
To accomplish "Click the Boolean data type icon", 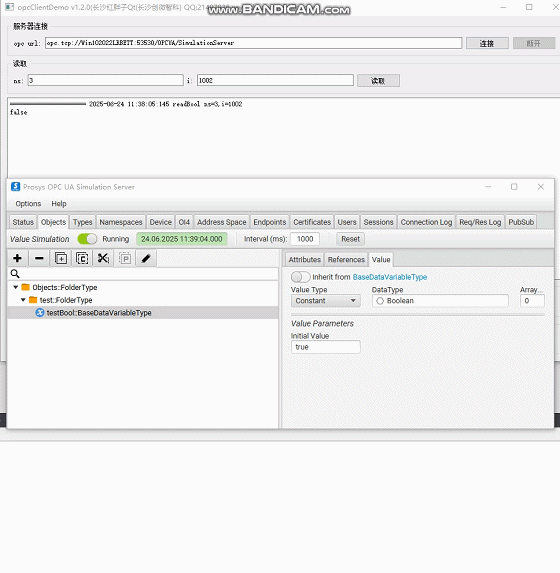I will coord(380,301).
